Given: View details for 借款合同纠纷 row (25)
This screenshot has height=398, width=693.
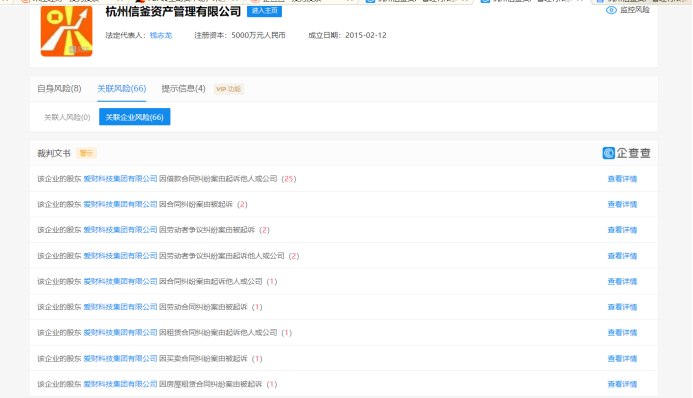Looking at the screenshot, I should (x=622, y=179).
